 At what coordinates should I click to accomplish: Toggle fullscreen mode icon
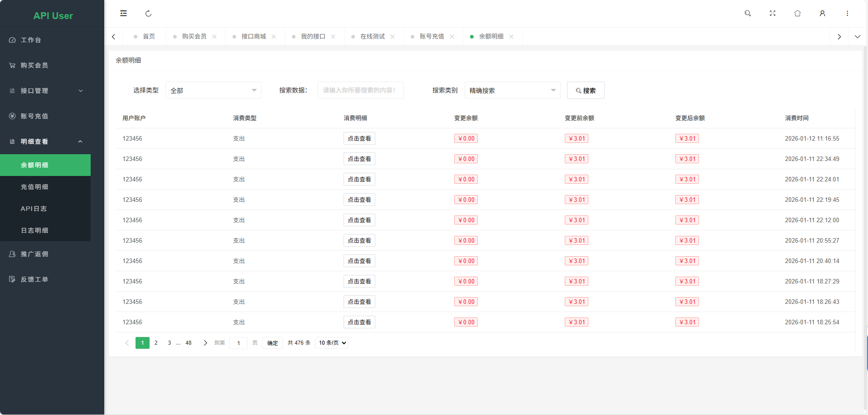(x=772, y=14)
